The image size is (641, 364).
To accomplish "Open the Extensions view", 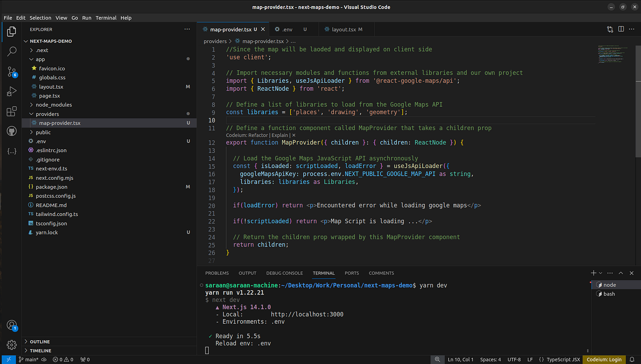I will click(12, 112).
